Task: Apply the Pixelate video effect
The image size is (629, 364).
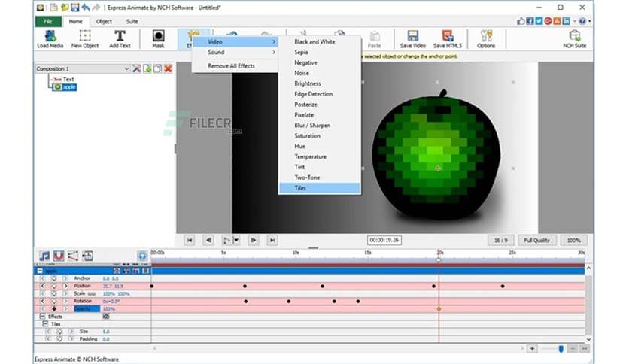Action: pos(319,115)
